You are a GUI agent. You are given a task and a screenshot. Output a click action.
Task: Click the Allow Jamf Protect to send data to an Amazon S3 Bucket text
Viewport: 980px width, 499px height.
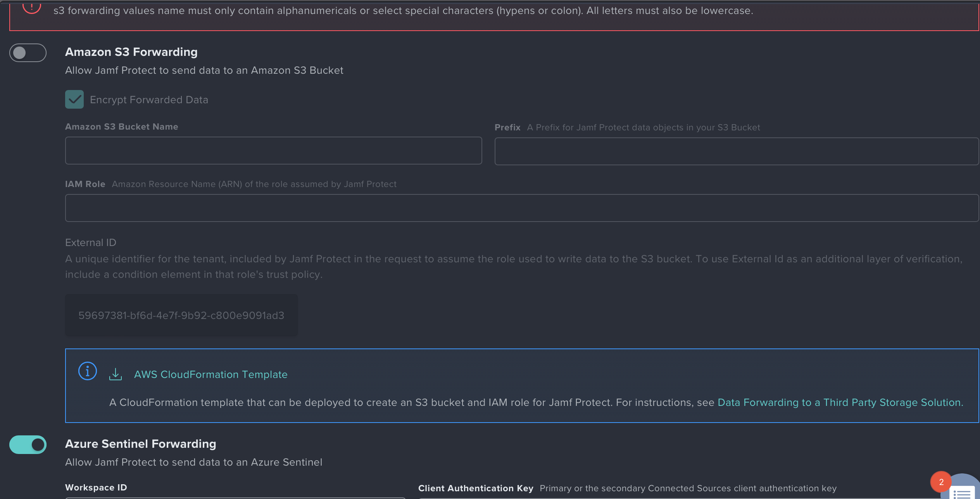(204, 70)
